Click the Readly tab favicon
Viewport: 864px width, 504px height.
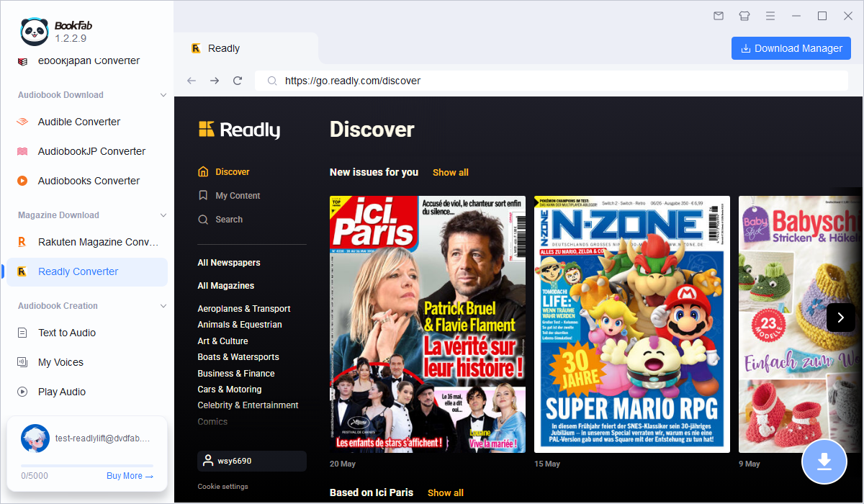coord(196,48)
